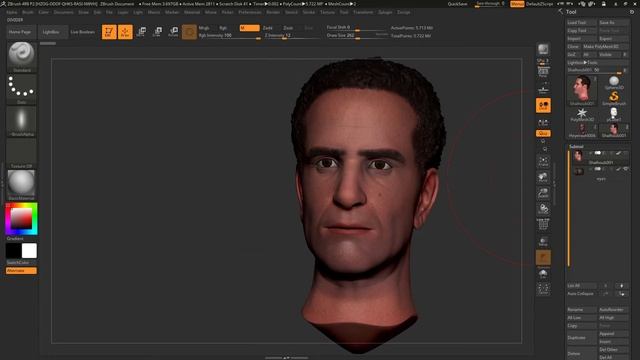Image resolution: width=640 pixels, height=360 pixels.
Task: Select the Rotate transform icon on top shelf
Action: click(x=173, y=32)
